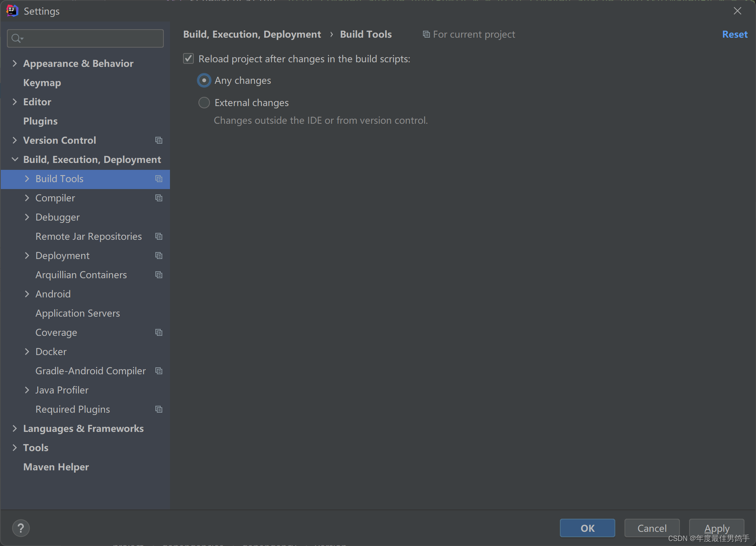Image resolution: width=756 pixels, height=546 pixels.
Task: Apply the current settings changes
Action: [x=716, y=528]
